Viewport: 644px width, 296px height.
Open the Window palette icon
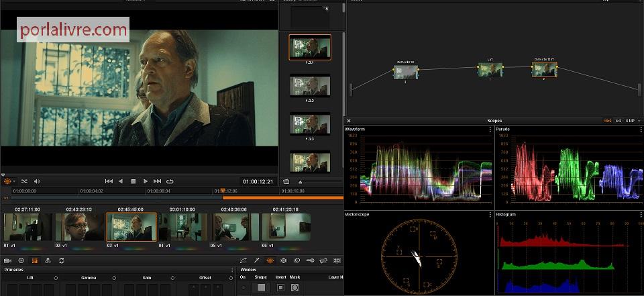pos(270,260)
